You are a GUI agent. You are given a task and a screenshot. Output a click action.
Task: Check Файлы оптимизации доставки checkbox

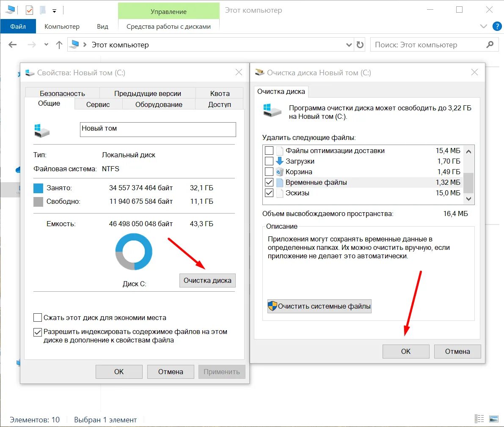269,150
